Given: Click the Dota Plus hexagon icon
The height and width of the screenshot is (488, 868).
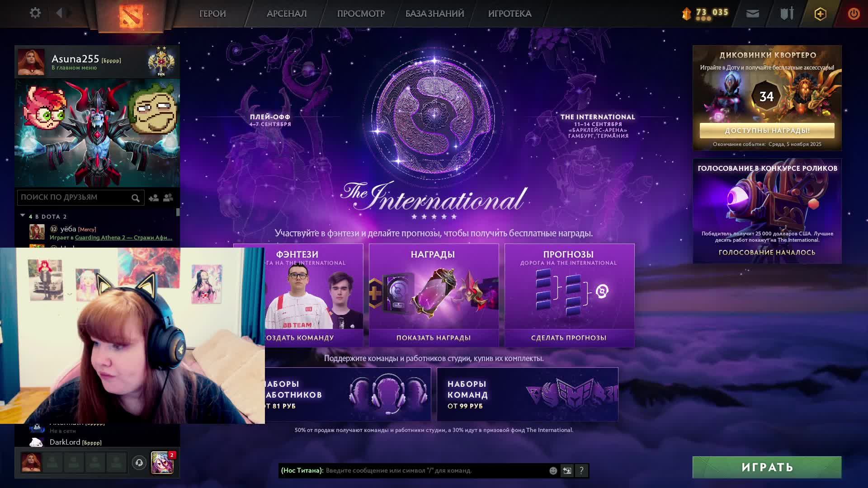Looking at the screenshot, I should coord(820,14).
